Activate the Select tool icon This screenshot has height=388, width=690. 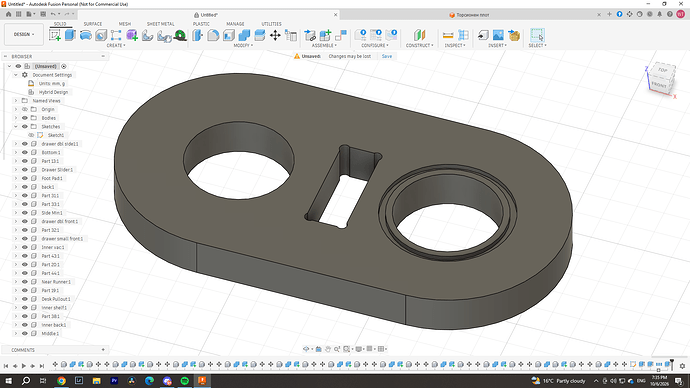(537, 35)
